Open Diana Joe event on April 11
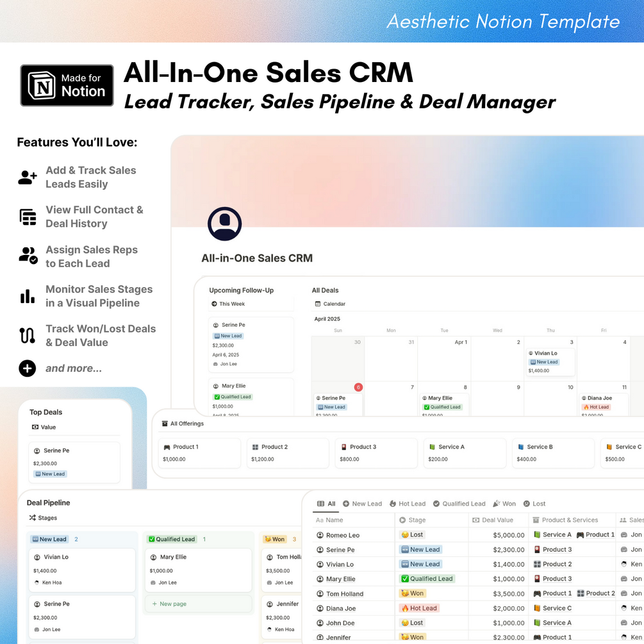Screen dimensions: 644x644 pyautogui.click(x=604, y=405)
